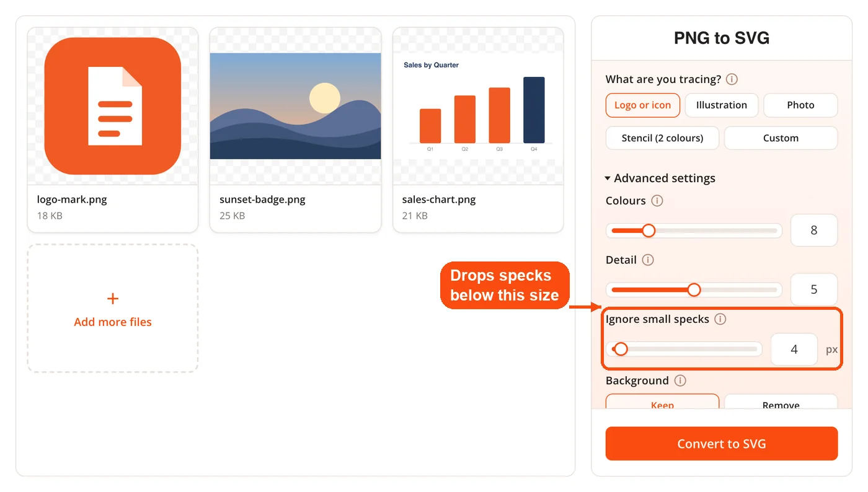Click the Ignore small specks value field
The width and height of the screenshot is (868, 492).
(x=794, y=349)
